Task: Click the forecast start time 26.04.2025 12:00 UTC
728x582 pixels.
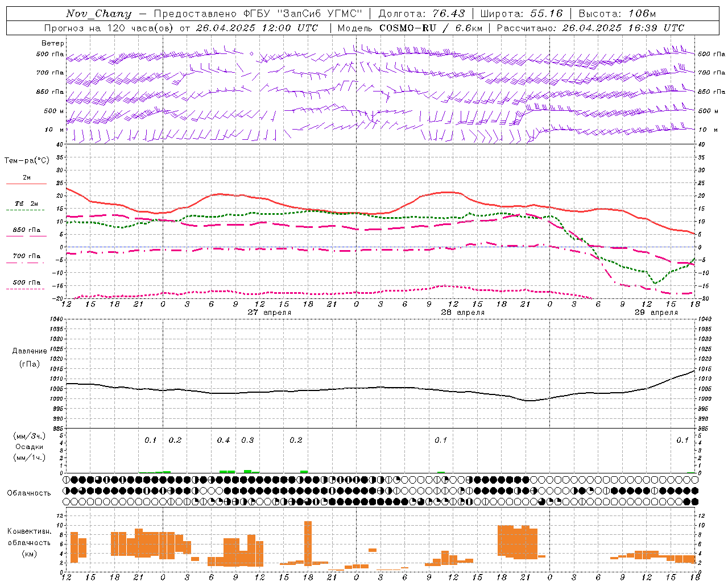Action: (257, 28)
